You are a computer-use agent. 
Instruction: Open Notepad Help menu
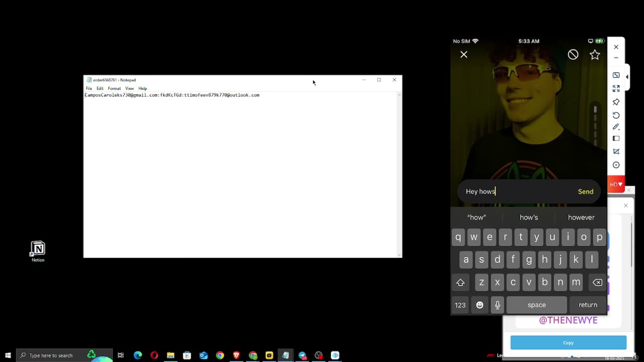tap(143, 88)
